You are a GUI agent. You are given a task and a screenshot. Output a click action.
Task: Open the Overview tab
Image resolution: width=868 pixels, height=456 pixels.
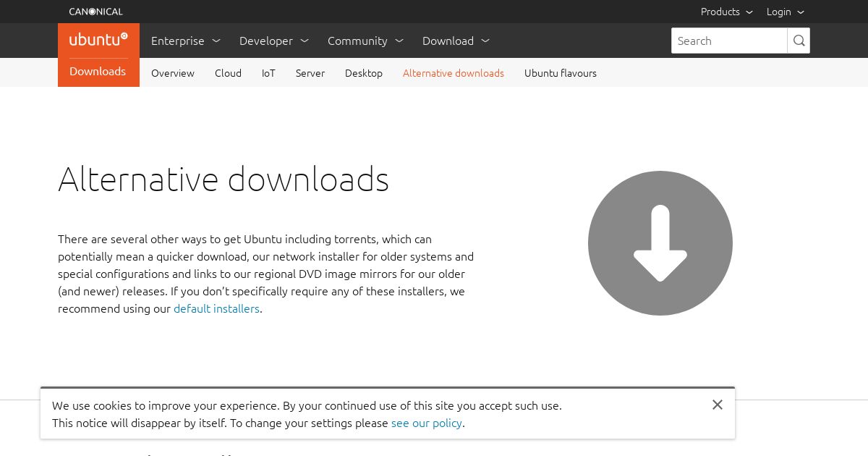[173, 72]
